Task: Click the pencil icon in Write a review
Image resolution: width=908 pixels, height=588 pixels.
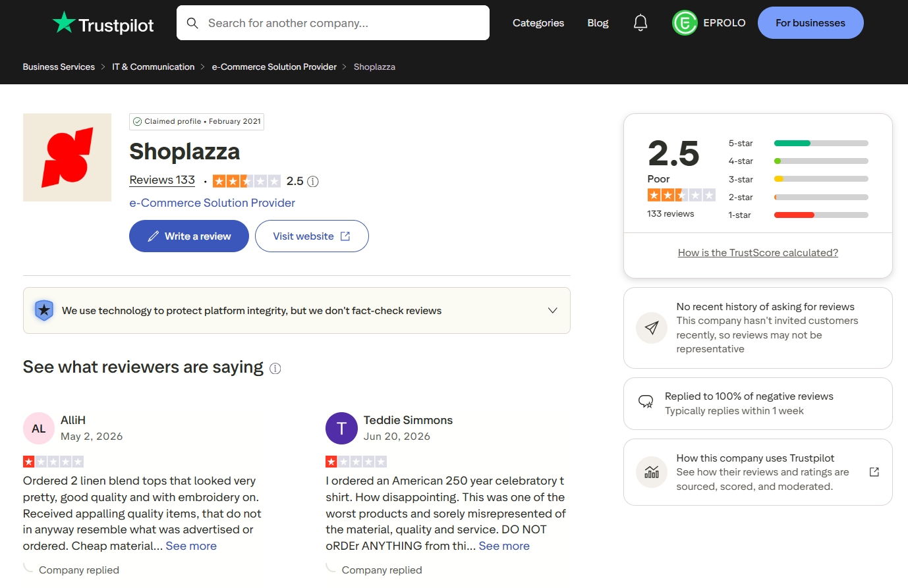Action: [x=153, y=236]
